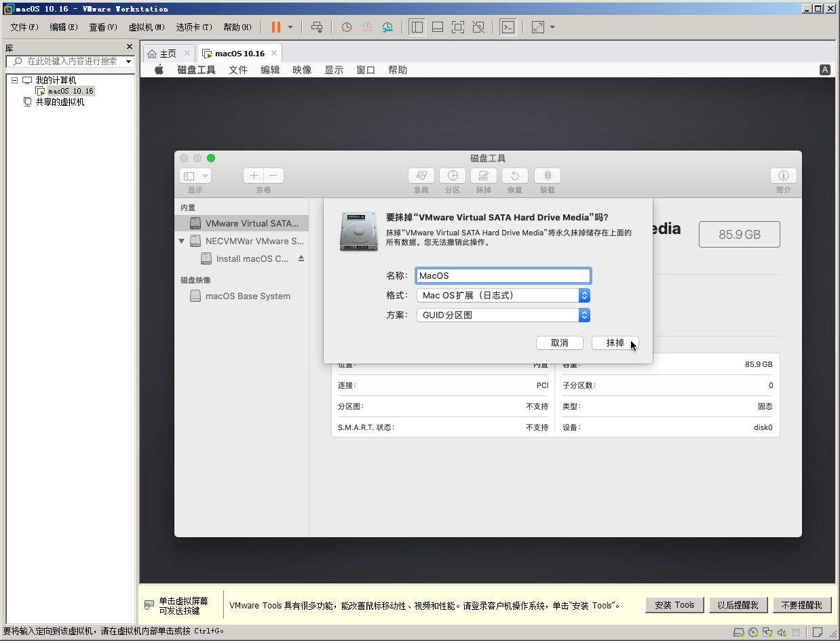Click the 以后提醒我 button
This screenshot has height=641, width=840.
738,605
